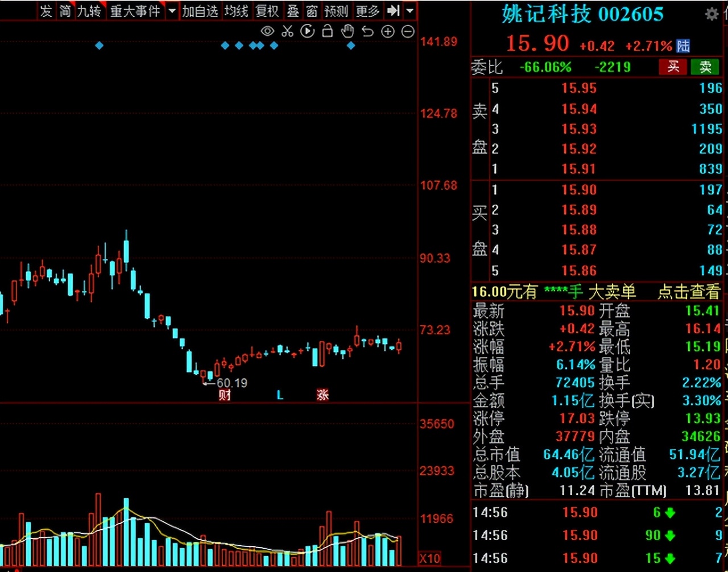Image resolution: width=728 pixels, height=572 pixels.
Task: Click sell level 3 volume 1195
Action: point(706,129)
